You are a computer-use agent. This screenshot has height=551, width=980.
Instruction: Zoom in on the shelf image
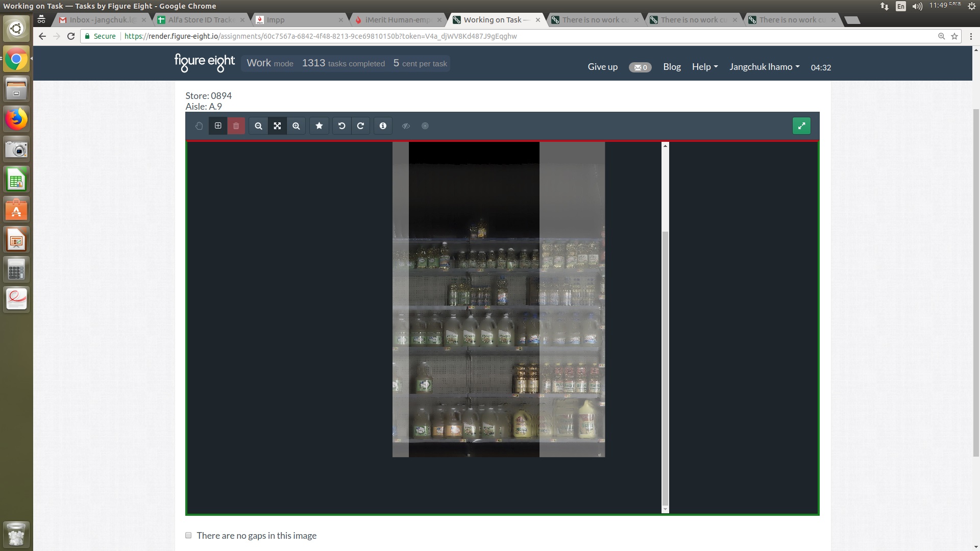(x=296, y=126)
